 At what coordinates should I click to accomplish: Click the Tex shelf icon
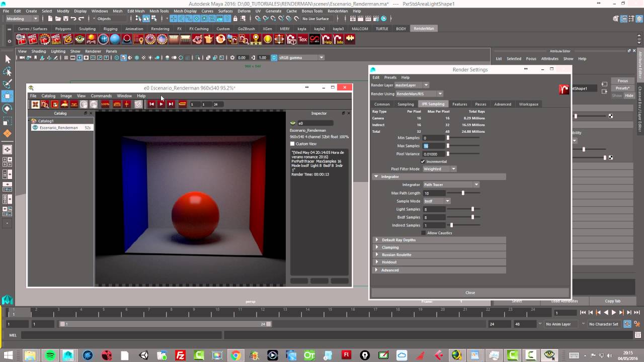point(303,39)
